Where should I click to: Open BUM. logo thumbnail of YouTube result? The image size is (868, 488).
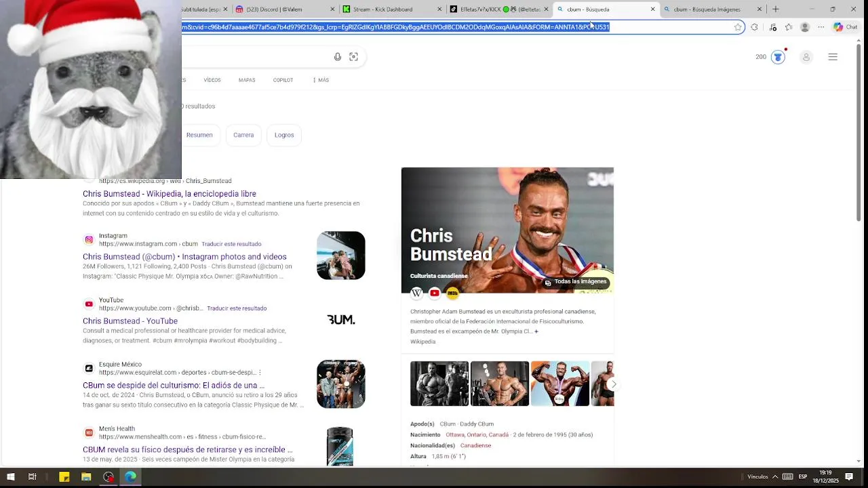[340, 320]
